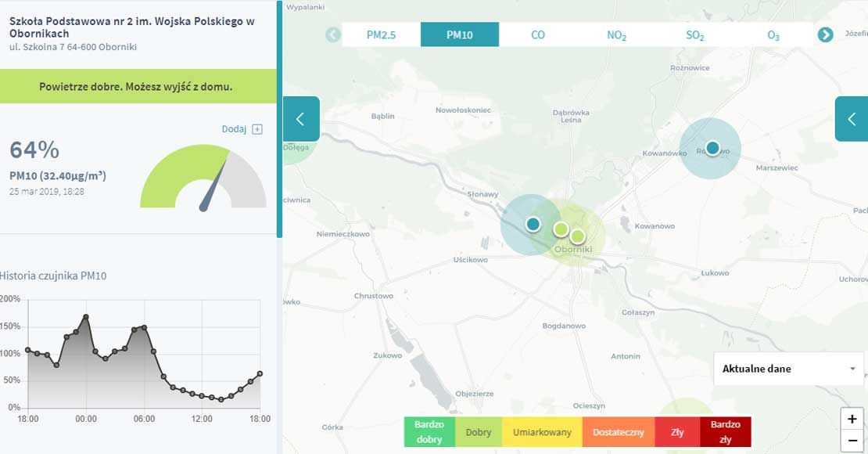The height and width of the screenshot is (454, 868).
Task: Click the Bardzo zły dark red swatch
Action: coord(725,432)
